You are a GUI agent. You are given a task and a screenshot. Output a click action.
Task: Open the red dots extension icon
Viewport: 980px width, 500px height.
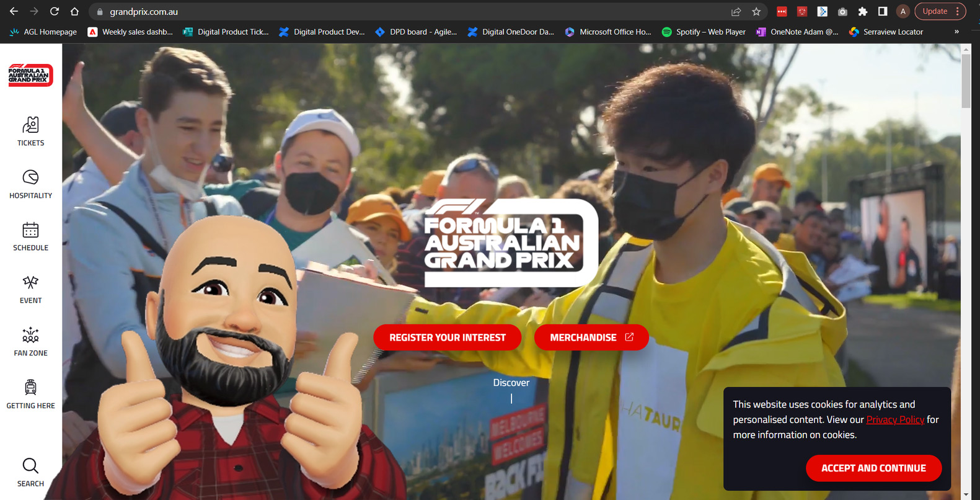click(x=782, y=11)
